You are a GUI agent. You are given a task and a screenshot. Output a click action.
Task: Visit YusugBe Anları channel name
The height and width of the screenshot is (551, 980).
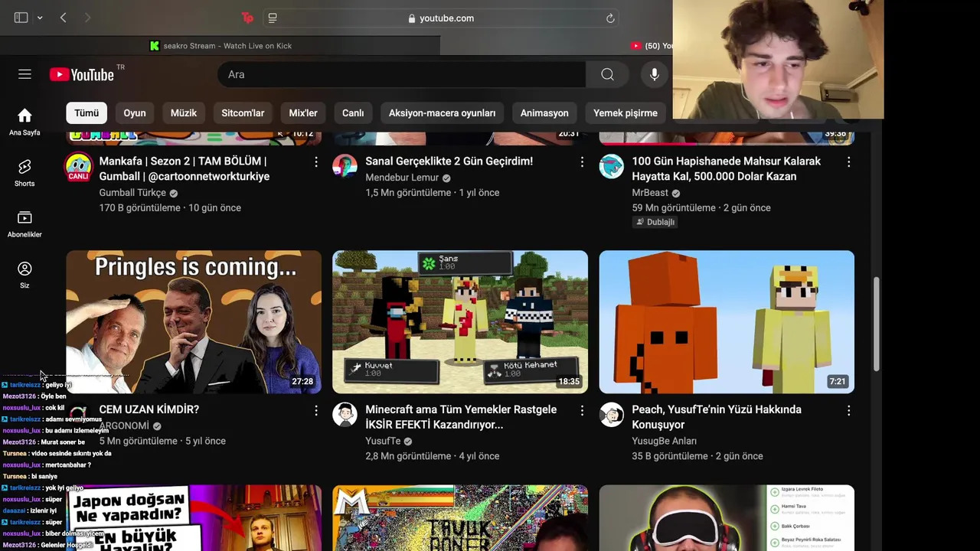(x=664, y=441)
